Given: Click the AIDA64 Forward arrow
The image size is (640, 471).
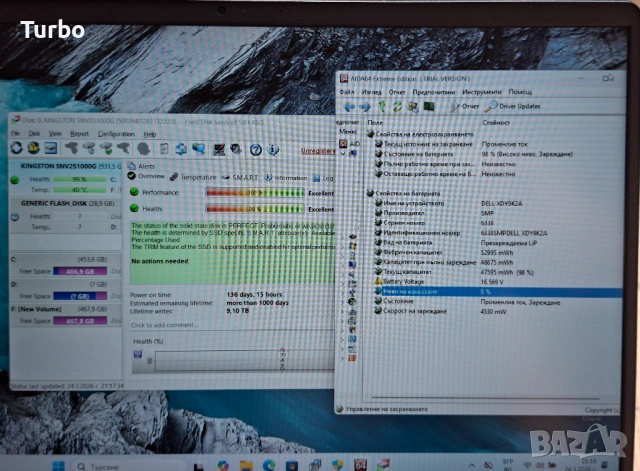Looking at the screenshot, I should pyautogui.click(x=364, y=107).
